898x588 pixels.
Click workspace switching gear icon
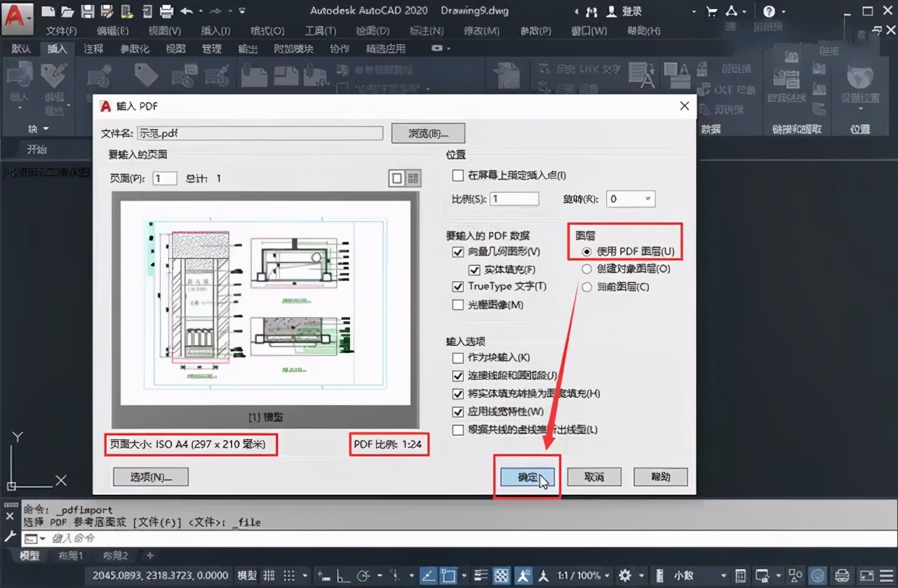pyautogui.click(x=624, y=575)
